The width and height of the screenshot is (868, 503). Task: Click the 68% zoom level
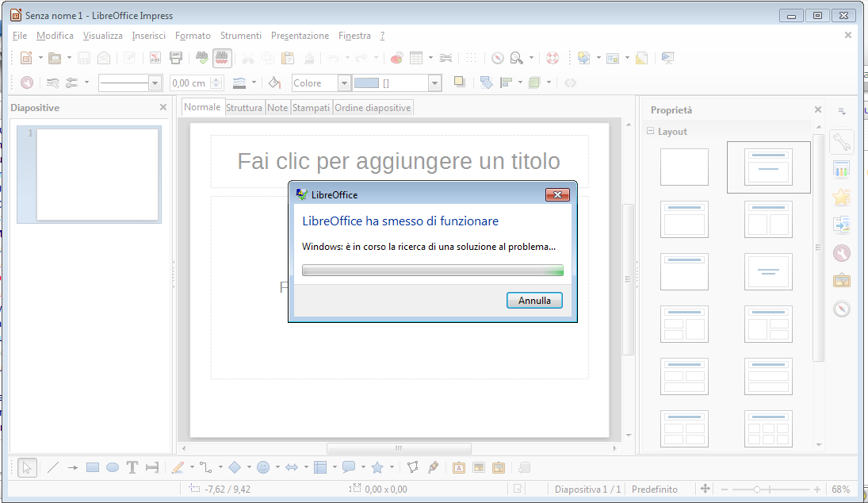click(x=841, y=490)
